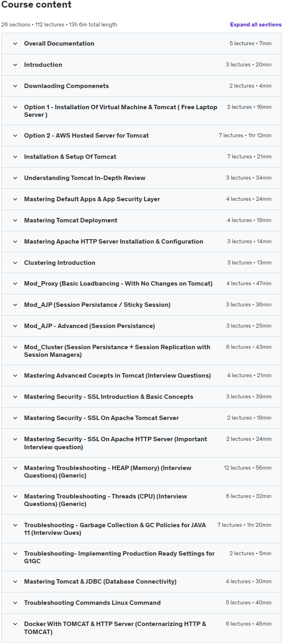Click '7 lectures • 21min' text

pos(250,156)
